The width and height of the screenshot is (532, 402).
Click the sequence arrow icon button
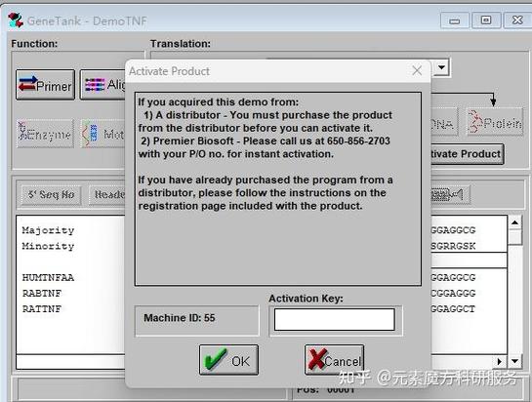pos(450,195)
